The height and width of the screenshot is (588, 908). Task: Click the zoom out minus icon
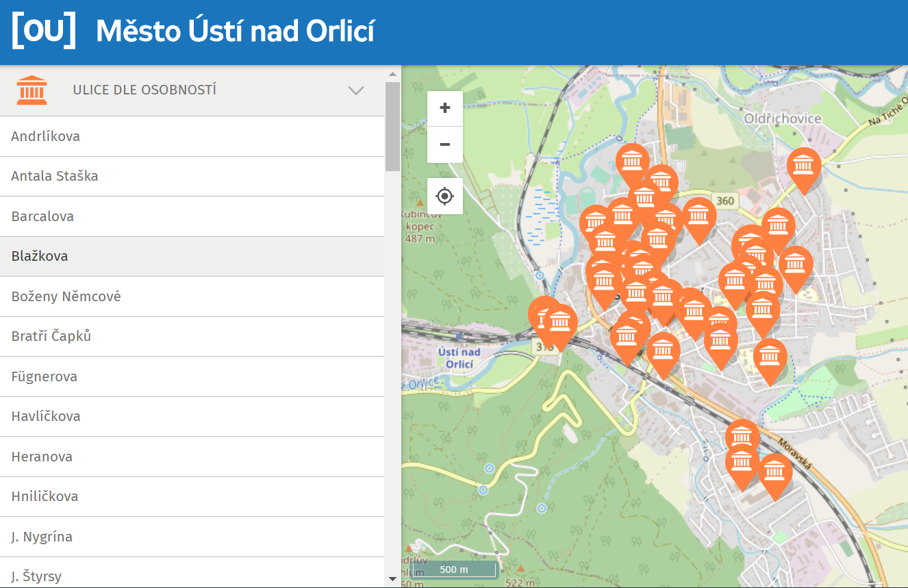coord(444,144)
